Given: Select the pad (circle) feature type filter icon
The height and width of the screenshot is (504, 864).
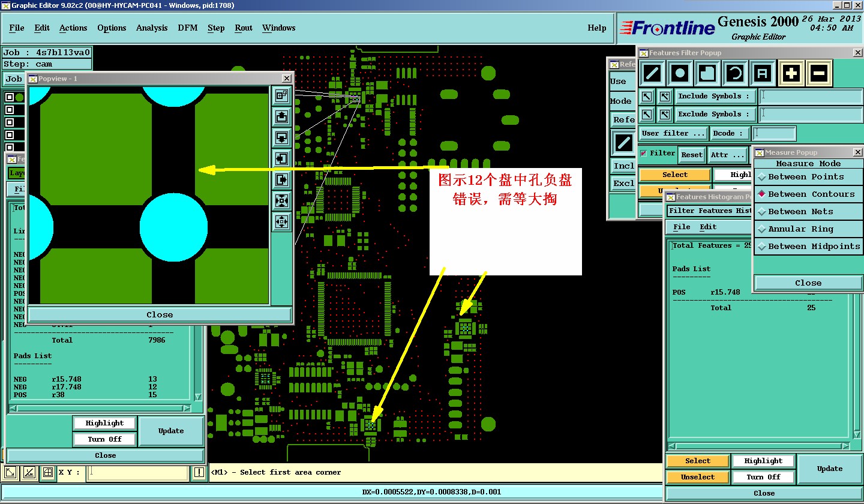Looking at the screenshot, I should click(680, 74).
